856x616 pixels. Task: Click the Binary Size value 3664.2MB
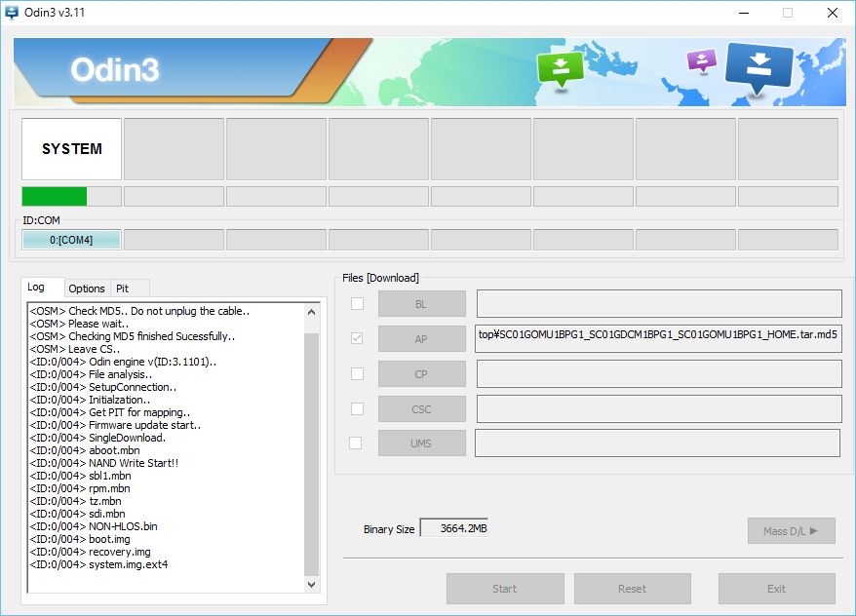[x=454, y=528]
